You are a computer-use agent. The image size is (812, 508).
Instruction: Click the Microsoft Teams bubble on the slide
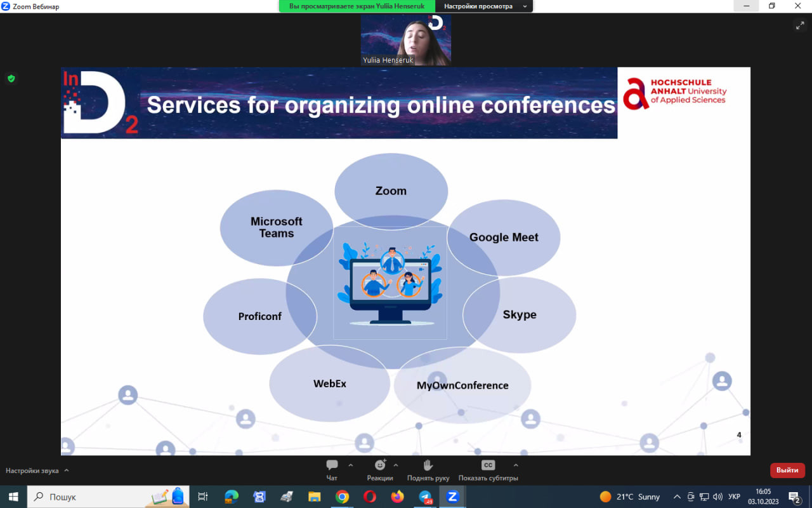coord(277,227)
